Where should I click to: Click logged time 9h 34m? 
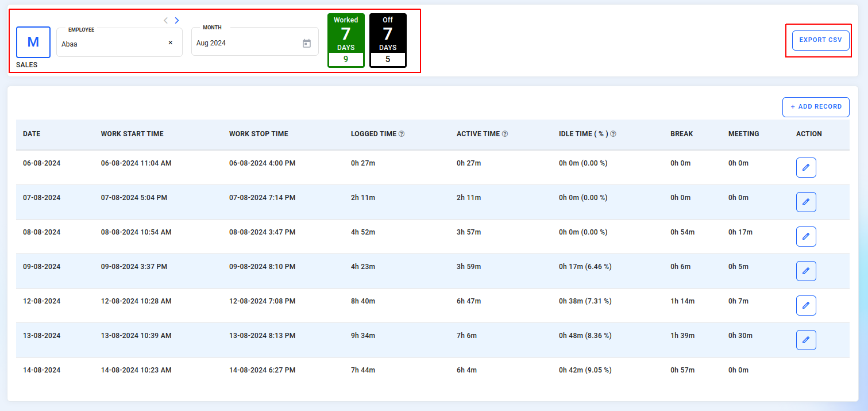[363, 336]
